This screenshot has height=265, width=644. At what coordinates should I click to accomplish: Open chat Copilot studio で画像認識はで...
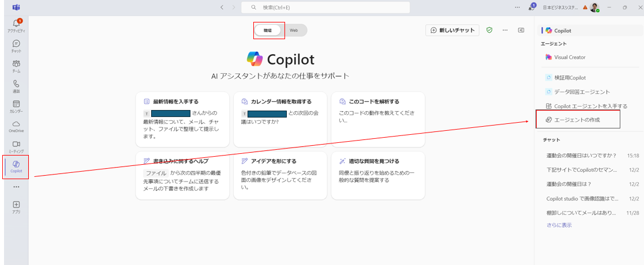[593, 199]
